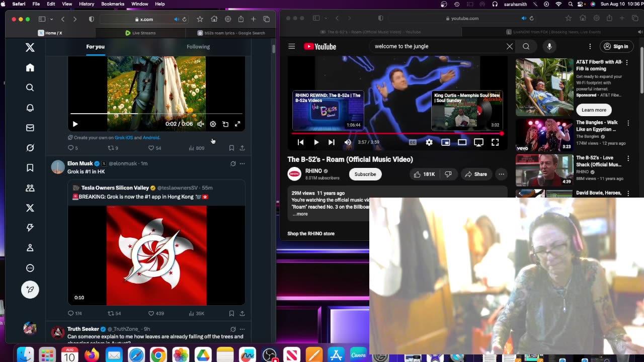Viewport: 644px width, 362px height.
Task: Mute the X video player sound
Action: (x=201, y=124)
